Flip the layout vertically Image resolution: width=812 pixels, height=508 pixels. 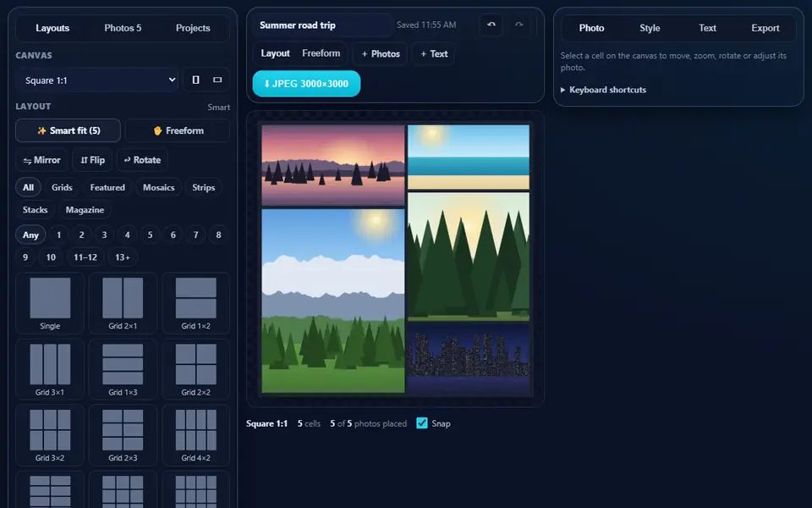tap(92, 160)
